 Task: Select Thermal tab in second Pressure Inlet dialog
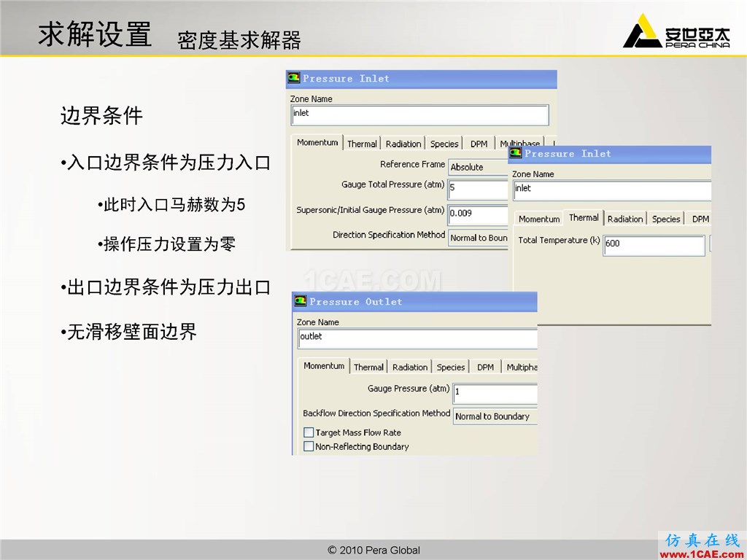[x=584, y=217]
